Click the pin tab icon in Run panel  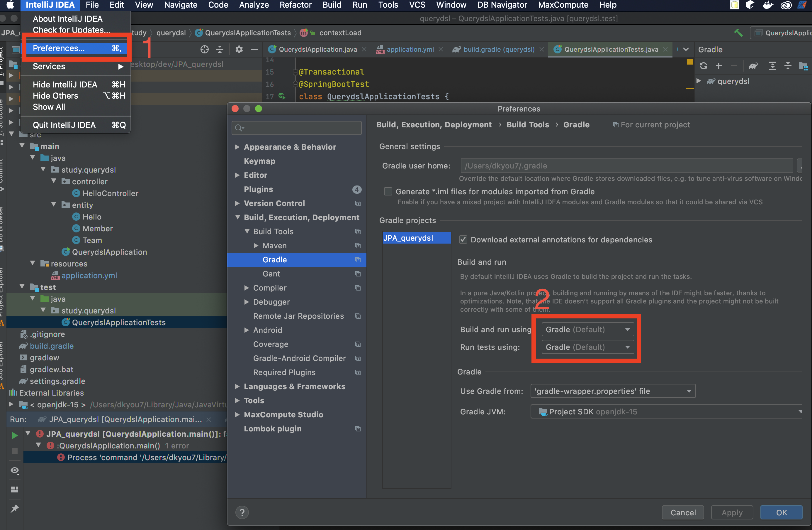pyautogui.click(x=15, y=509)
